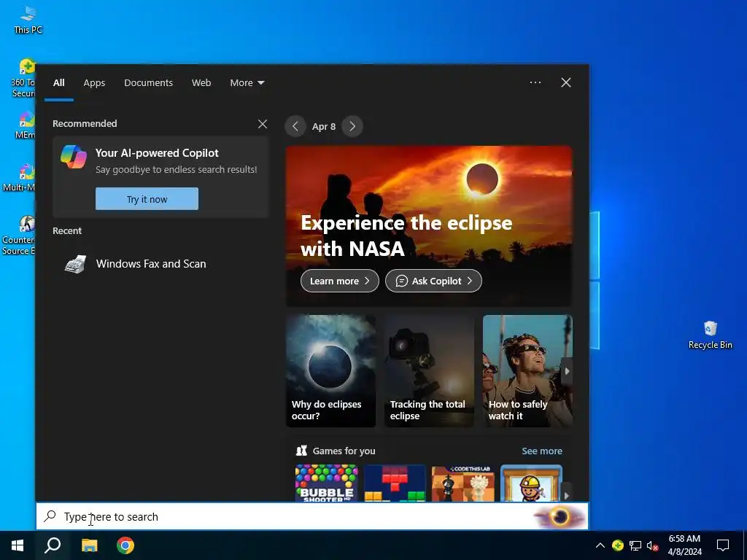Click Learn more on eclipse banner
747x560 pixels.
340,281
